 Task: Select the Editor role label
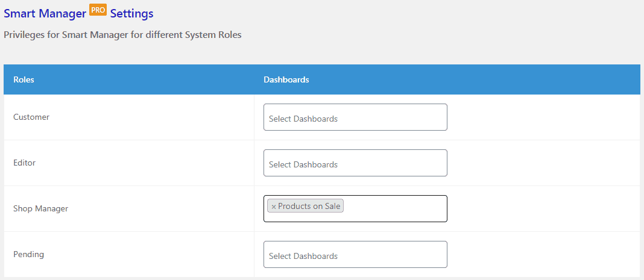(x=25, y=163)
